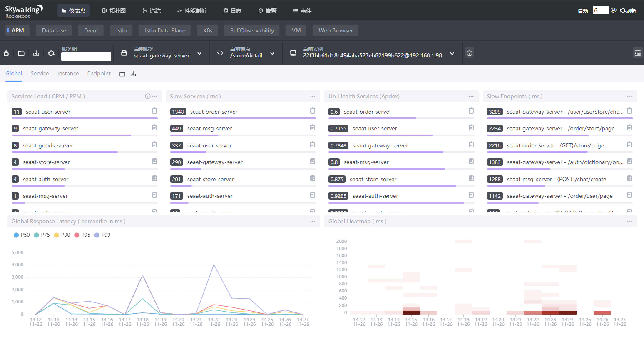Screen dimensions: 644x342
Task: Select the Database dashboard button
Action: coord(54,31)
